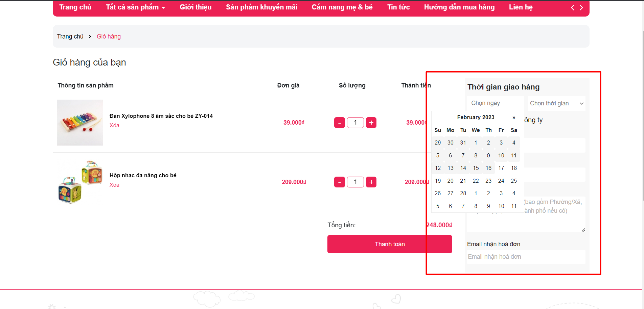Viewport: 644px width, 309px height.
Task: Remove Hộp nhạc item with Xóa link
Action: [114, 185]
